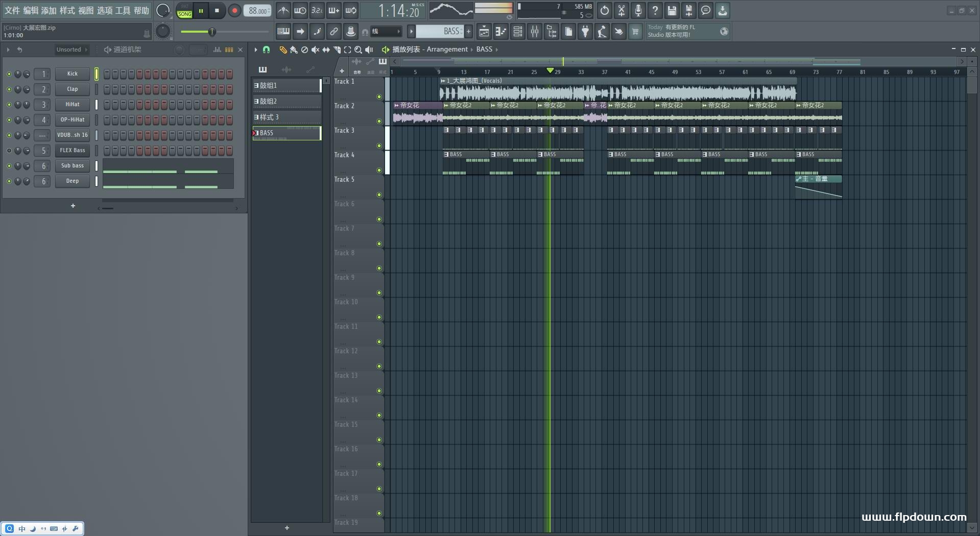Screen dimensions: 980x536
Task: Select the 鼓组1 pattern in the picker
Action: 286,86
